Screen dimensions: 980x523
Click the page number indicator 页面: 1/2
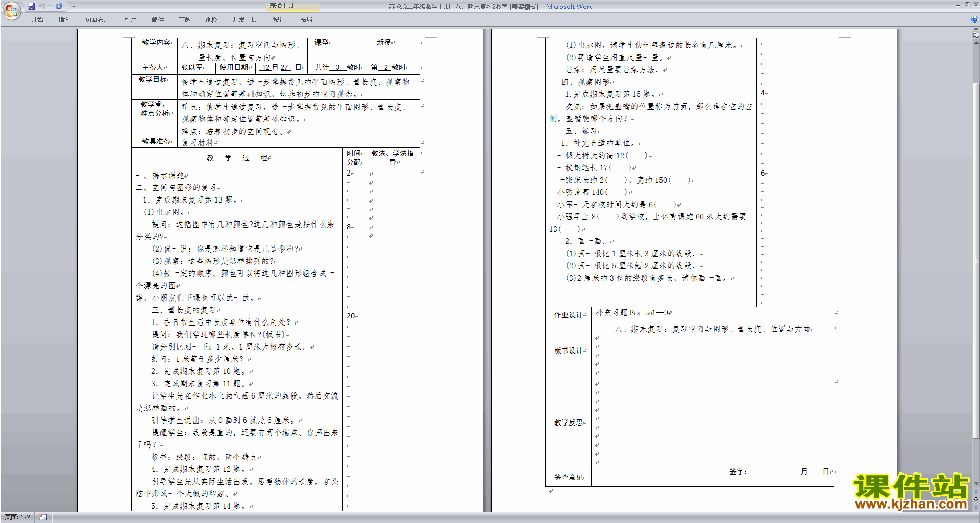[x=17, y=517]
